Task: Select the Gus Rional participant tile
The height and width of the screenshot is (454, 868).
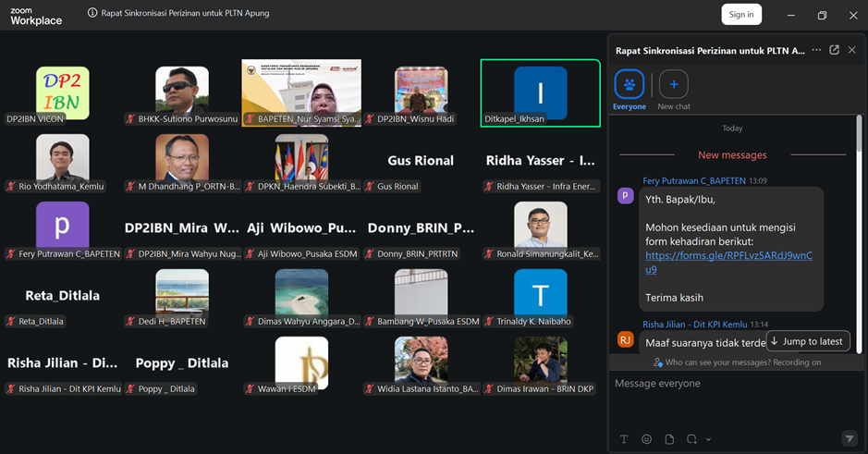Action: click(x=422, y=161)
